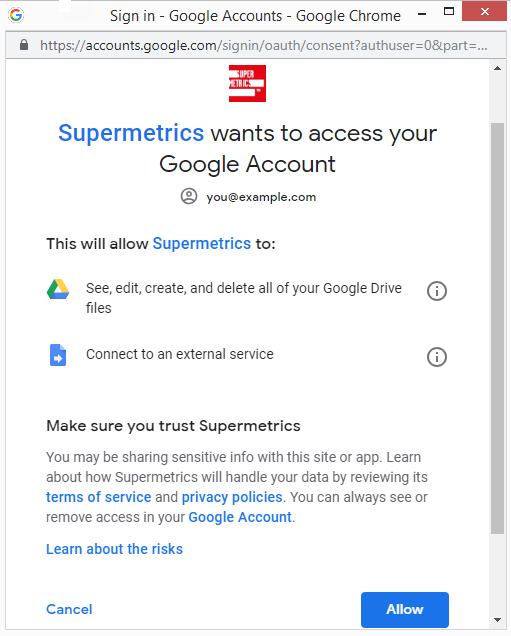Open info for Google Drive files permission
The image size is (511, 636).
(x=437, y=291)
